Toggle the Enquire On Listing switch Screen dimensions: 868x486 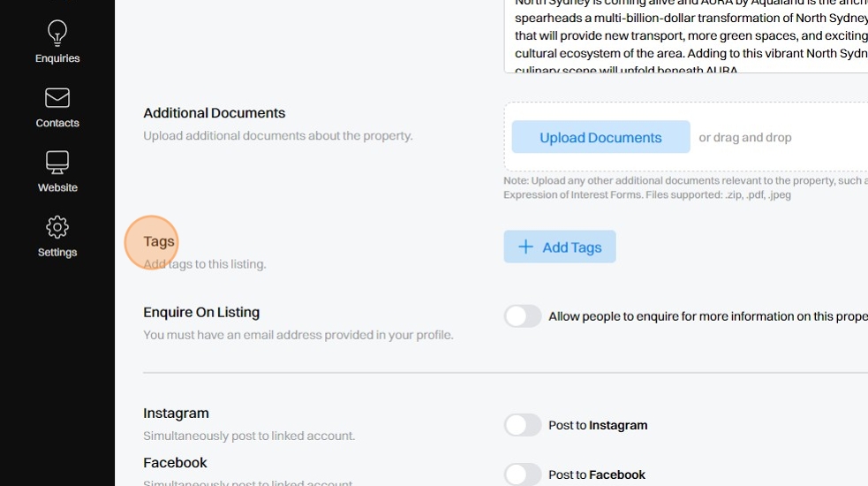click(x=523, y=316)
